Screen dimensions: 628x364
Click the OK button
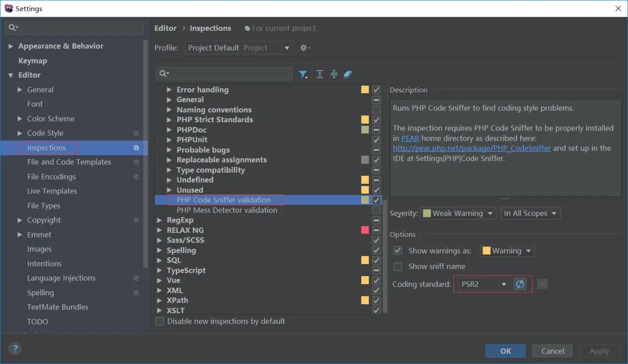[505, 351]
